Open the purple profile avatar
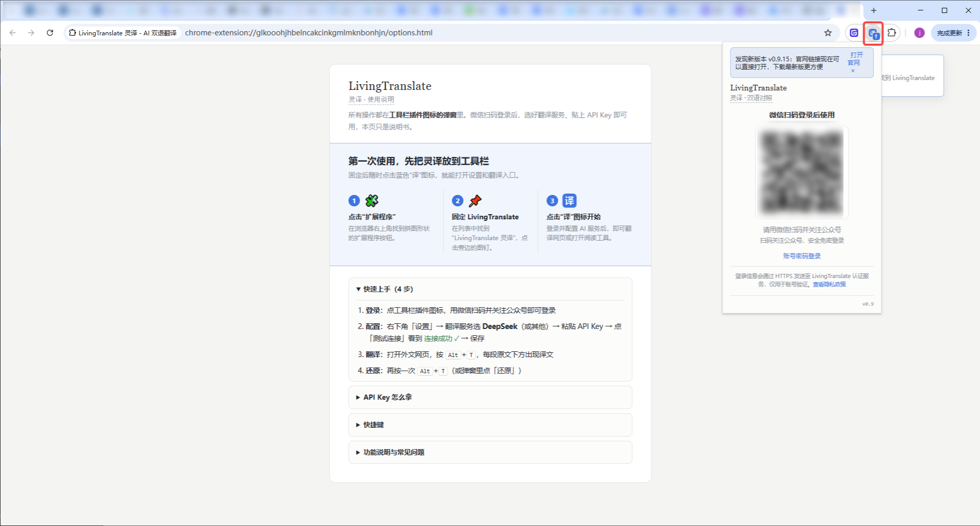 pyautogui.click(x=919, y=33)
